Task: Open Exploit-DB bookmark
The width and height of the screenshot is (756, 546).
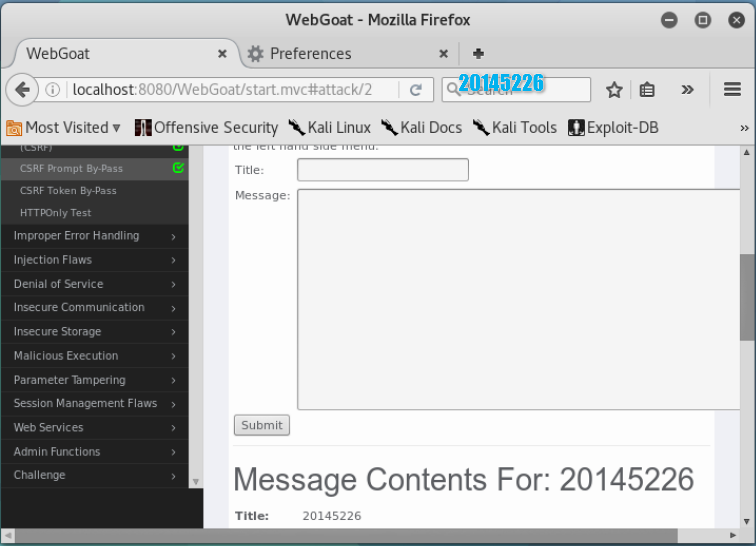Action: (613, 128)
